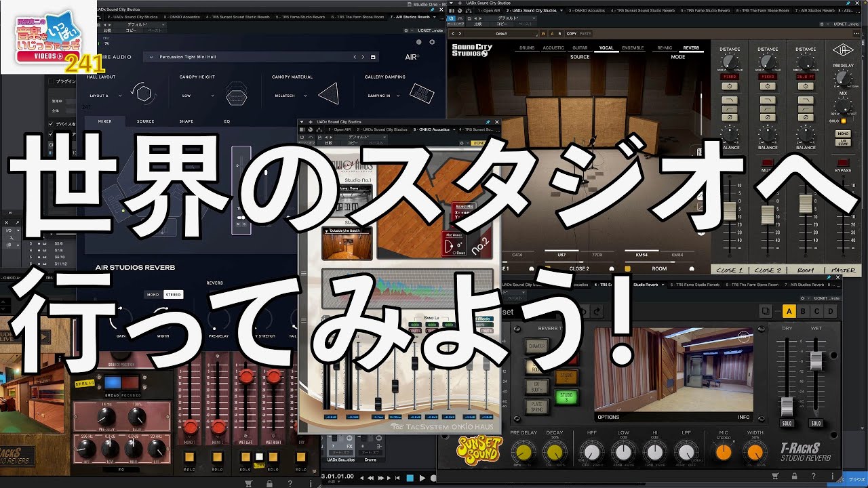The width and height of the screenshot is (868, 488).
Task: Click first channel high-cut filter button in Sound City
Action: click(730, 98)
